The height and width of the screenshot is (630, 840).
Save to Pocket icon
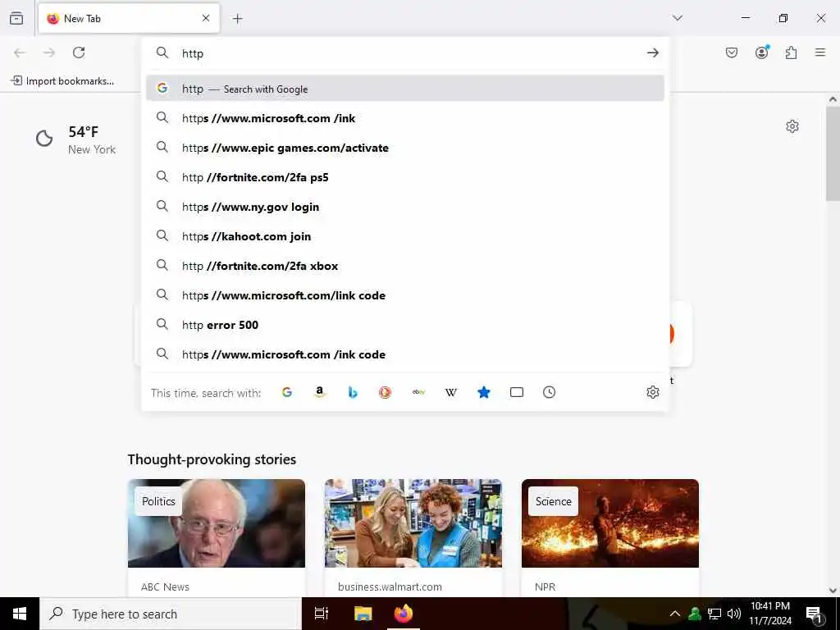731,52
